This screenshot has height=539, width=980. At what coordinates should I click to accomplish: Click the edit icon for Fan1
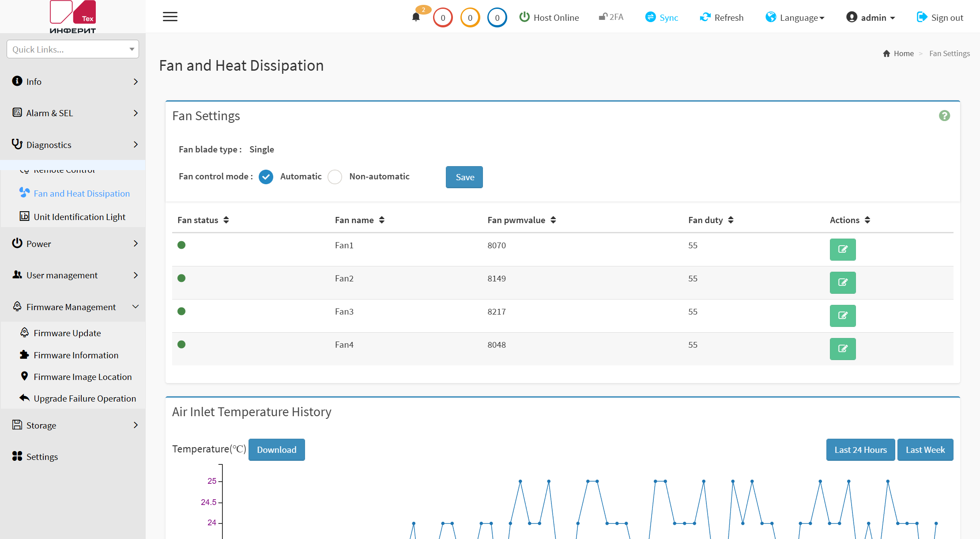(843, 250)
